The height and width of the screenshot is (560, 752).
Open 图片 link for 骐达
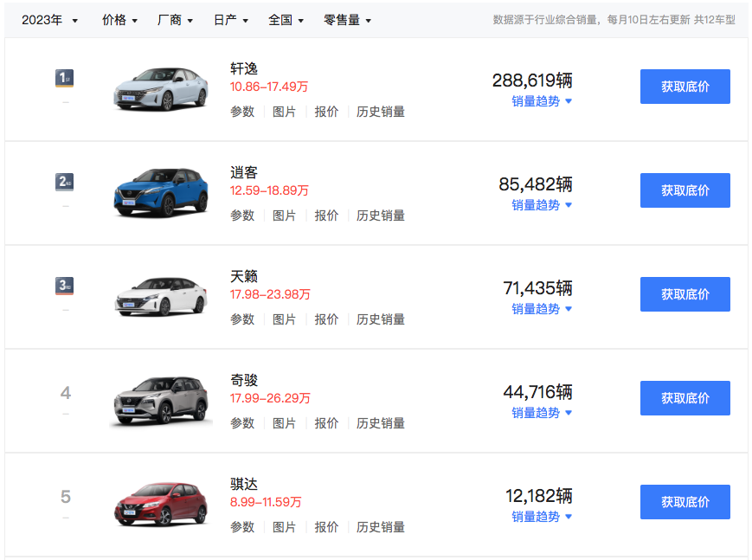point(284,527)
